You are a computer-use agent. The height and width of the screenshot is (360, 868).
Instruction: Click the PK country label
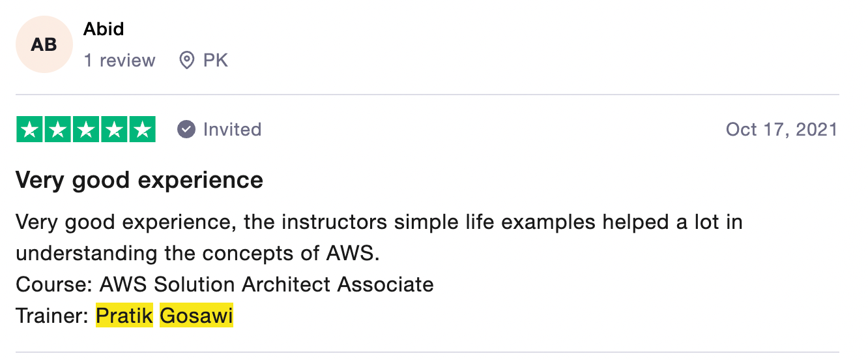pyautogui.click(x=216, y=61)
